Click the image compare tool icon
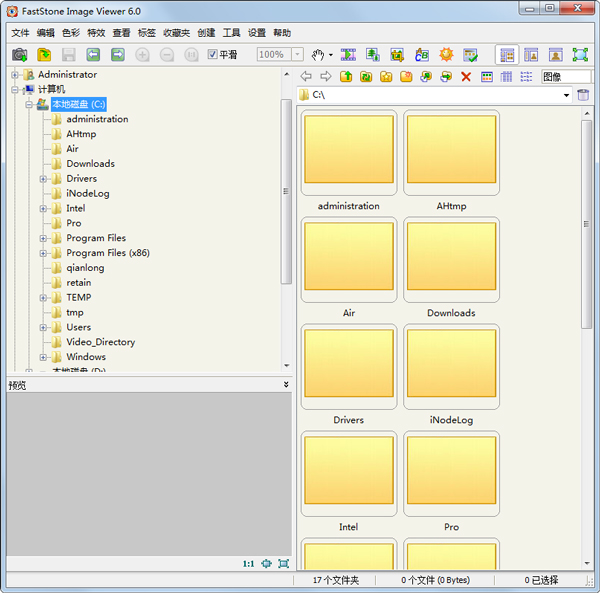Viewport: 600px width, 593px height. coord(470,55)
